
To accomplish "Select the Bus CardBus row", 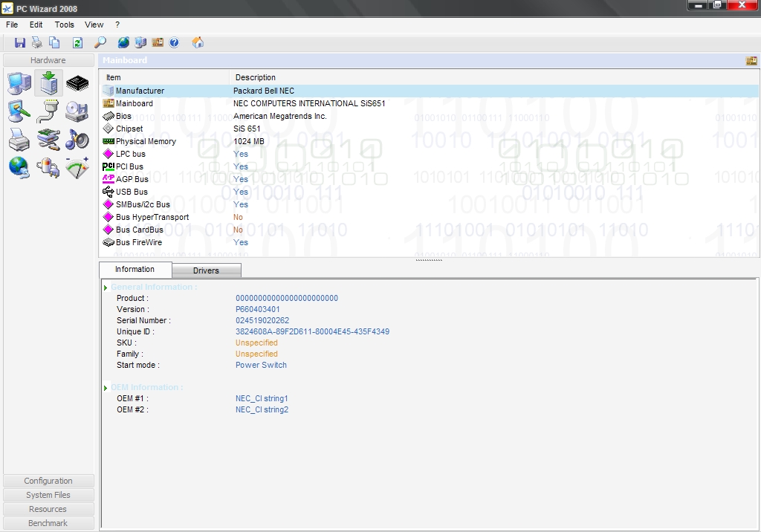I will pos(430,230).
